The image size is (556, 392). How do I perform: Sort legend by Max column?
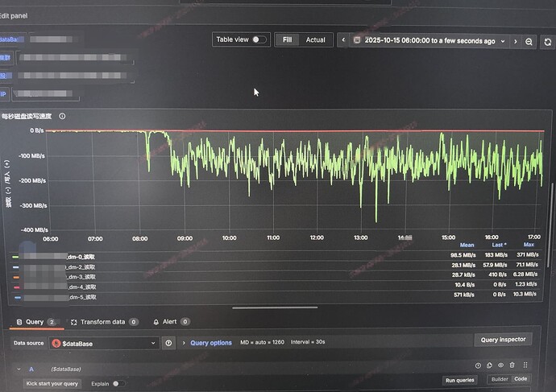[x=529, y=245]
